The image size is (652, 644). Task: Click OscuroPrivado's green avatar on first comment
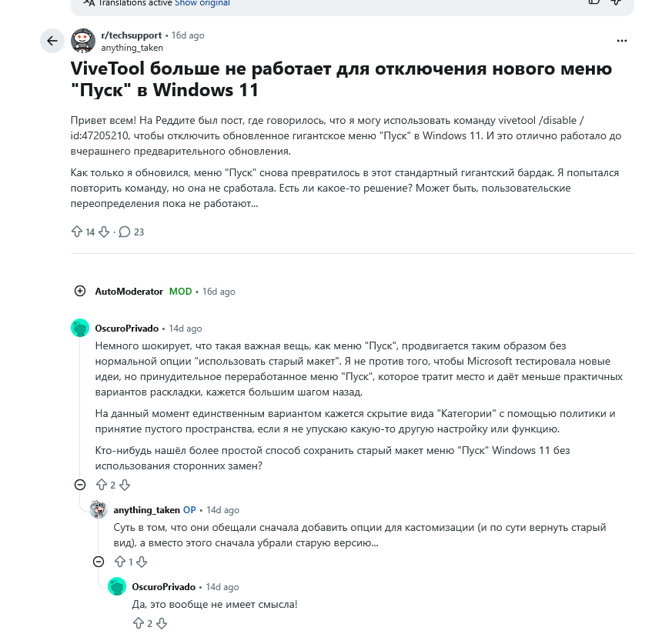tap(80, 328)
